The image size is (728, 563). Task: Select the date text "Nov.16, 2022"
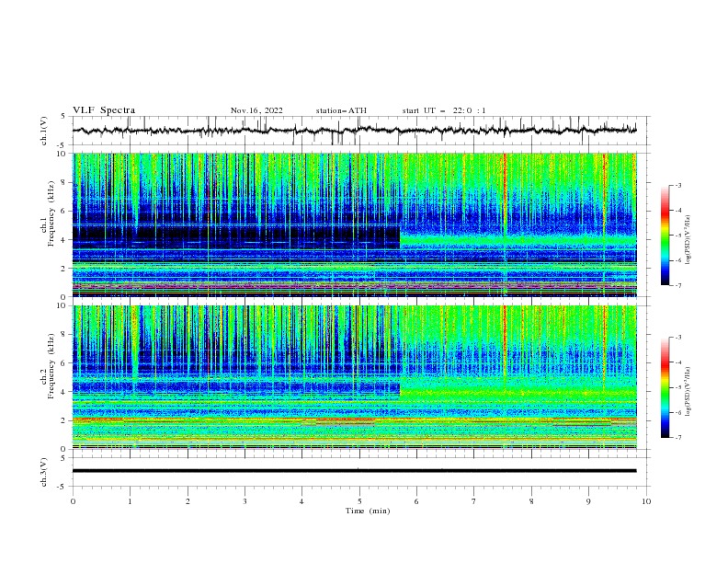(256, 110)
